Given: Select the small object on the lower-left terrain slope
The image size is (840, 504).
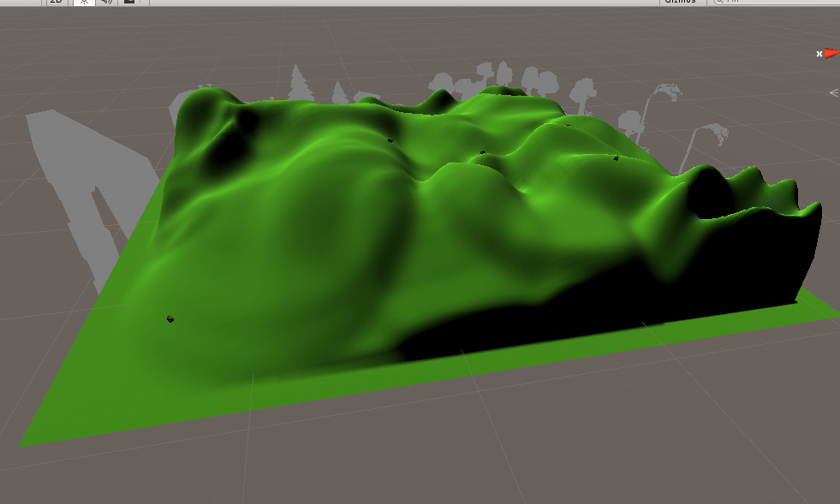Looking at the screenshot, I should click(x=170, y=319).
